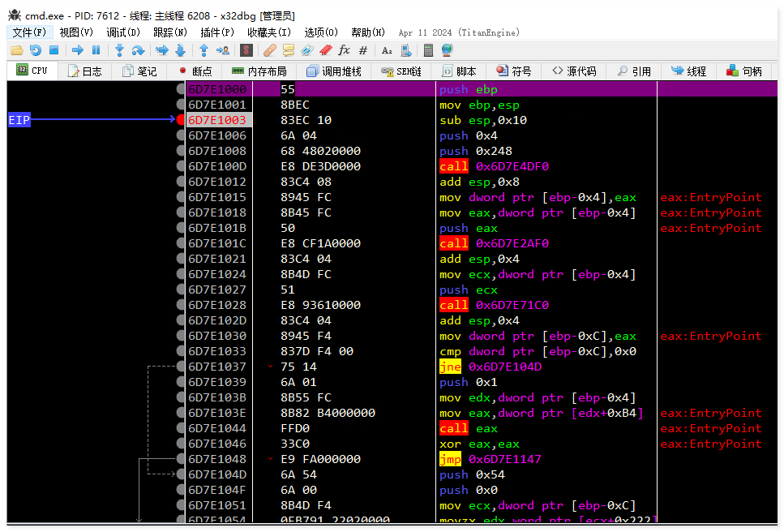Screen dimensions: 784x532
Task: Click the Restart debuggee icon
Action: 35,50
